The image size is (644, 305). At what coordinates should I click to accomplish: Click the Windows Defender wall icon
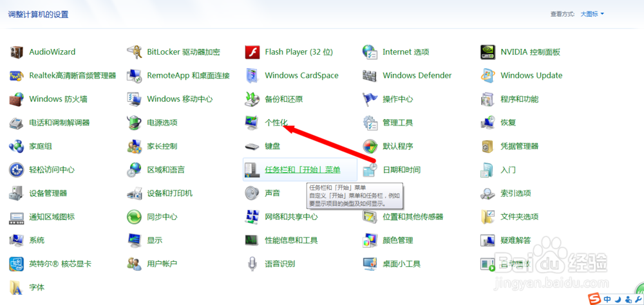[370, 75]
